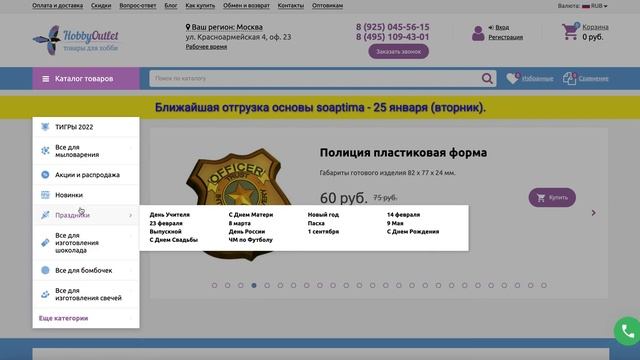Click Полиция пластиковая форма title
Screen dimensions: 640x360
403,153
